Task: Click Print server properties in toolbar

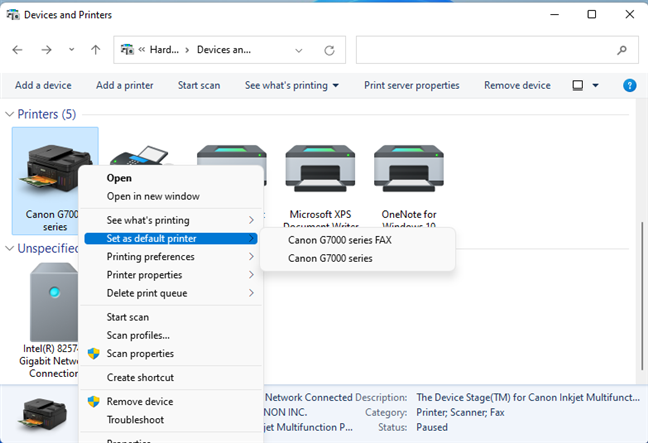Action: 412,85
